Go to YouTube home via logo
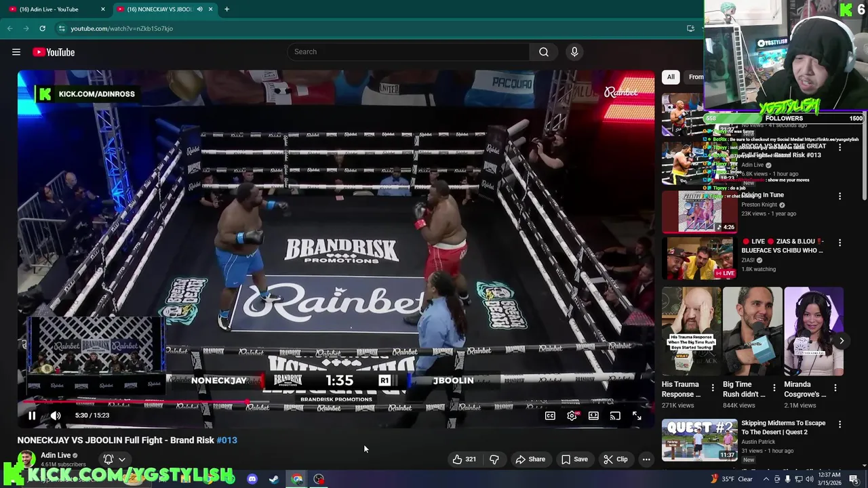 (x=54, y=52)
